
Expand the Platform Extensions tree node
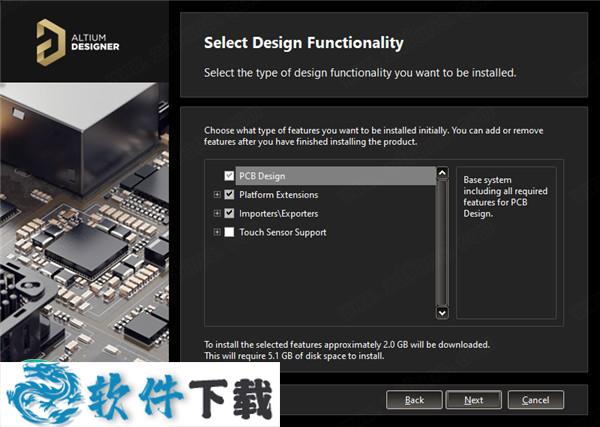(217, 195)
